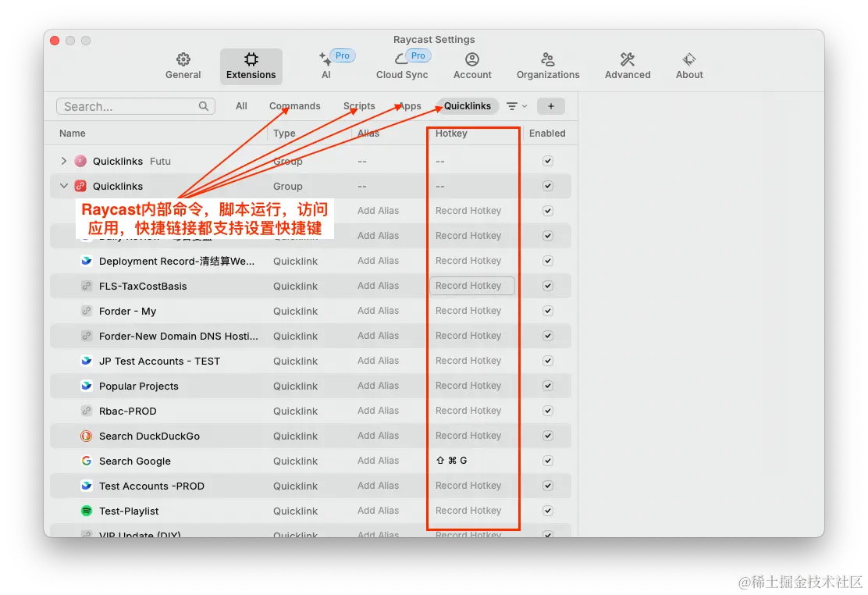Select the Test-Playlist row name
Image resolution: width=868 pixels, height=595 pixels.
129,511
